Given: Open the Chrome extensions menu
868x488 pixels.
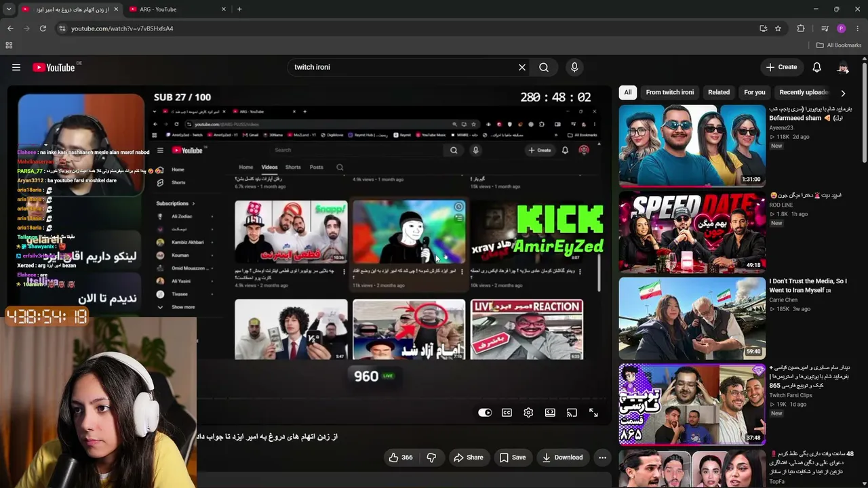Looking at the screenshot, I should point(801,28).
